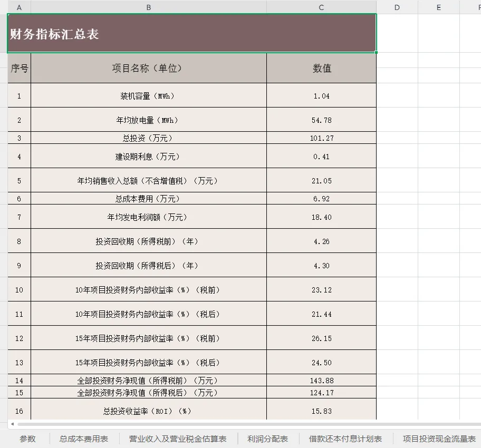The height and width of the screenshot is (448, 481).
Task: Select the cell 总投资收益率（ROI）（%）
Action: coord(149,410)
